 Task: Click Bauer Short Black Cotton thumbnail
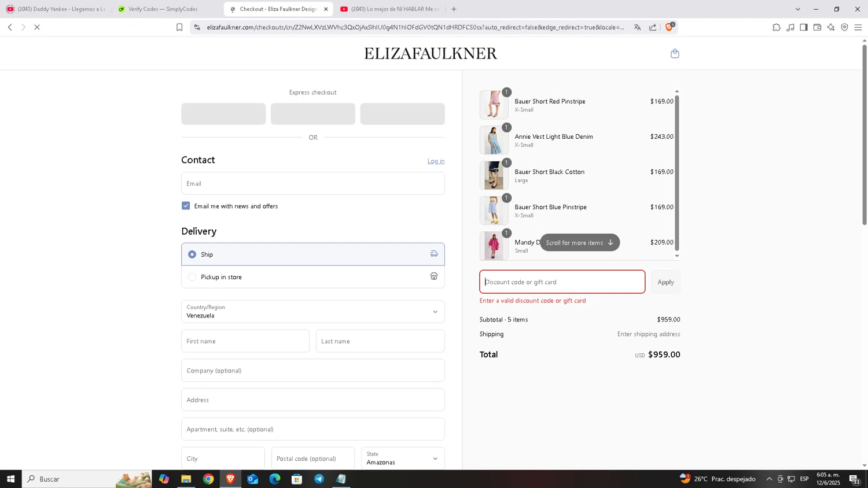coord(494,175)
